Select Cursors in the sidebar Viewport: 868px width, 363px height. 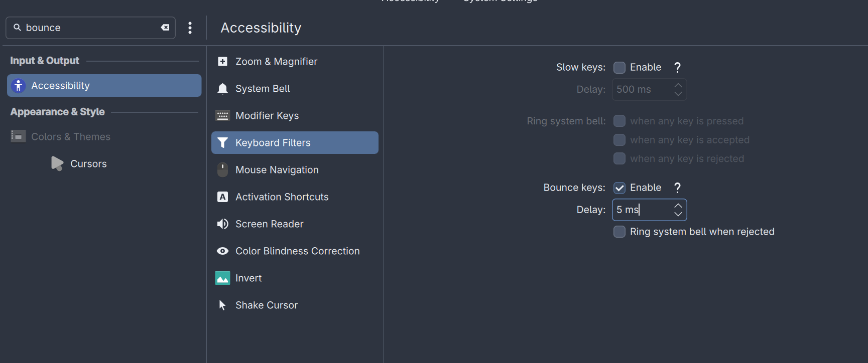pyautogui.click(x=88, y=164)
